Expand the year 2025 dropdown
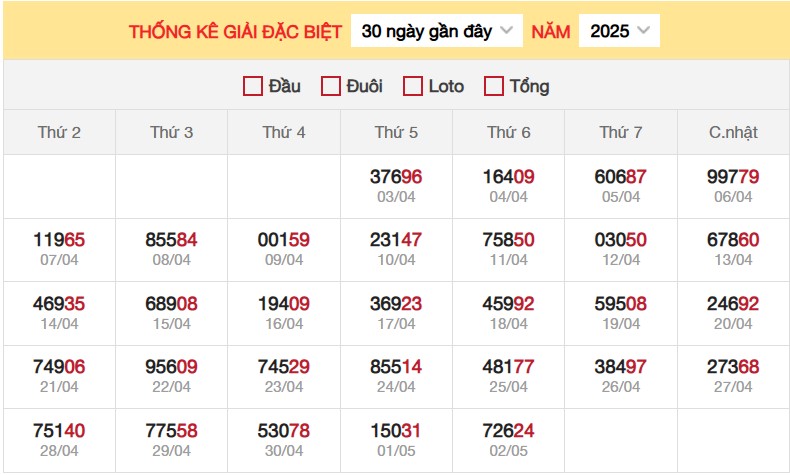The height and width of the screenshot is (475, 790). [619, 31]
